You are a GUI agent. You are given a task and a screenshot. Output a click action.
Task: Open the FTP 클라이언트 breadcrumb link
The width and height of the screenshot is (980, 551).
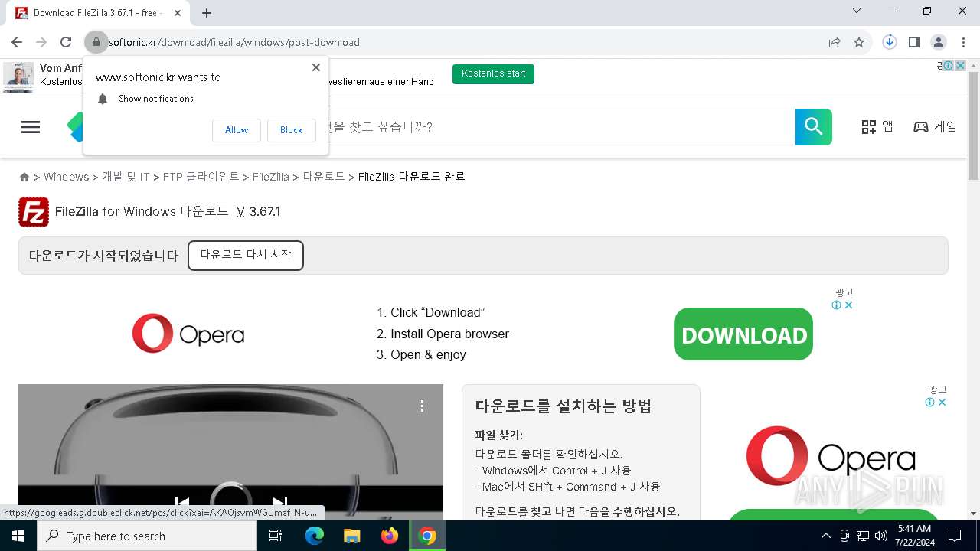pos(201,177)
